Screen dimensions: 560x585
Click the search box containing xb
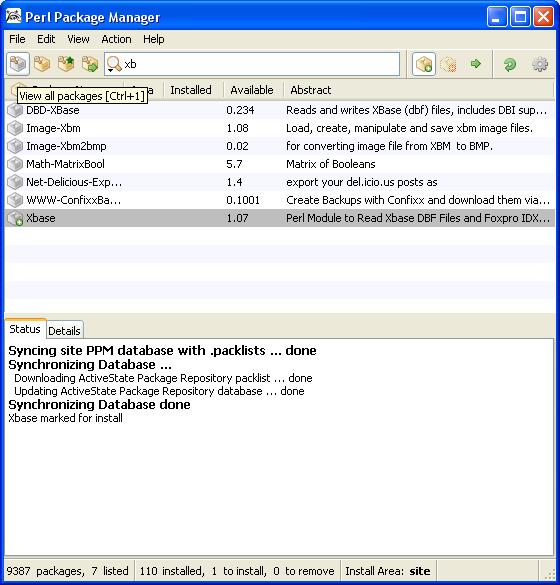click(x=252, y=64)
